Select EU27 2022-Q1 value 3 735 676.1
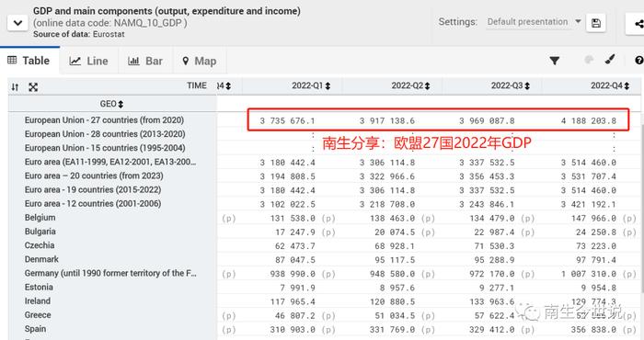The height and width of the screenshot is (340, 644). tap(287, 121)
